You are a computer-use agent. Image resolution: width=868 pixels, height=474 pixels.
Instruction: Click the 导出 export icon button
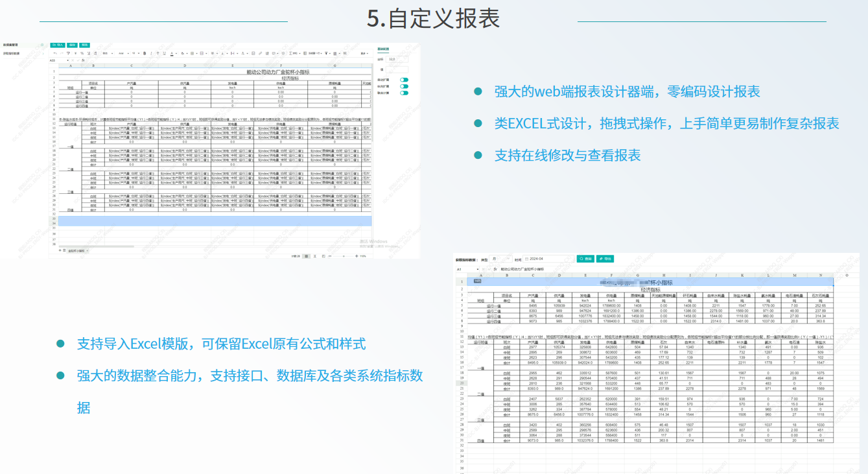(x=605, y=259)
